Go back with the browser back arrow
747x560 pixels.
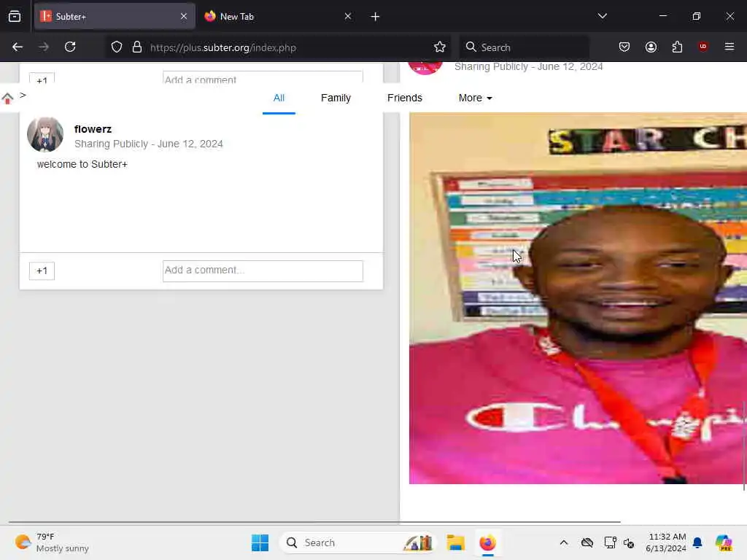[x=18, y=47]
